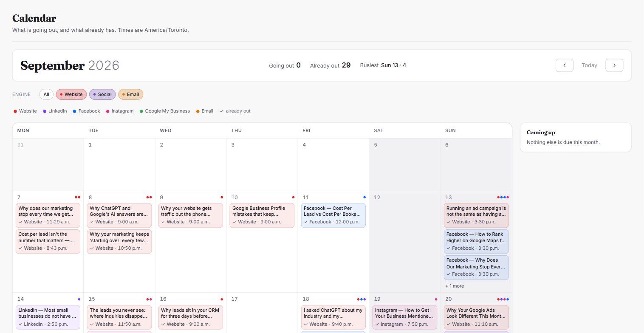Click the colored dots on day 18

pyautogui.click(x=362, y=299)
